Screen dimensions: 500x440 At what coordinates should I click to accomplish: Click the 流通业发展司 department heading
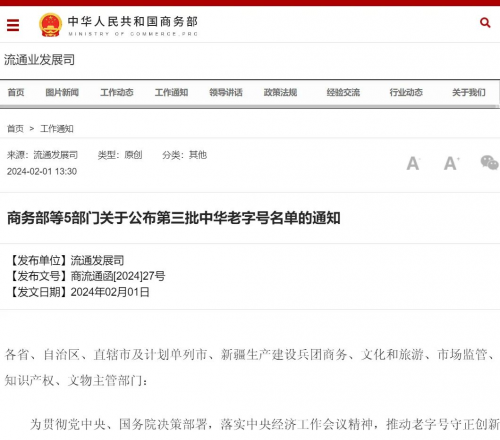tap(39, 60)
